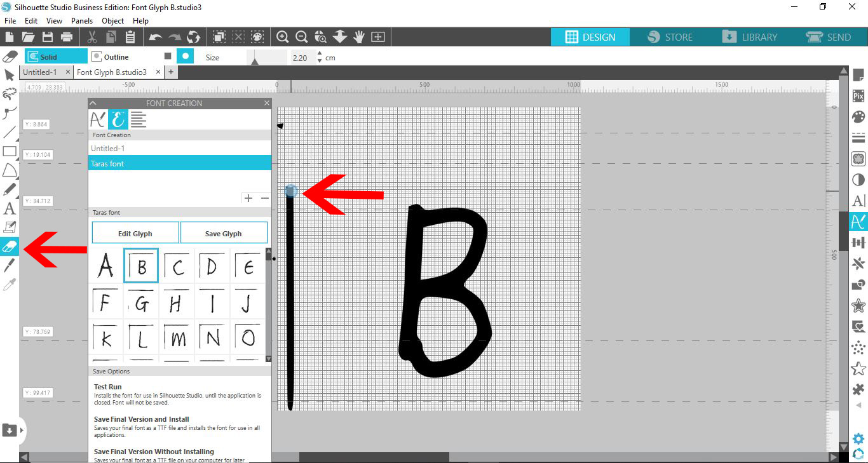Choose the round eraser shape

tap(185, 57)
